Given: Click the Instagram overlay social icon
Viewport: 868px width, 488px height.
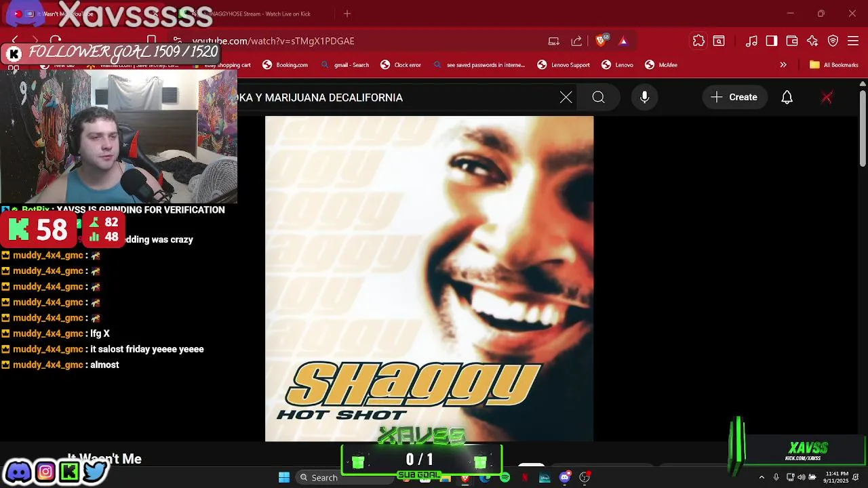Looking at the screenshot, I should pos(45,472).
